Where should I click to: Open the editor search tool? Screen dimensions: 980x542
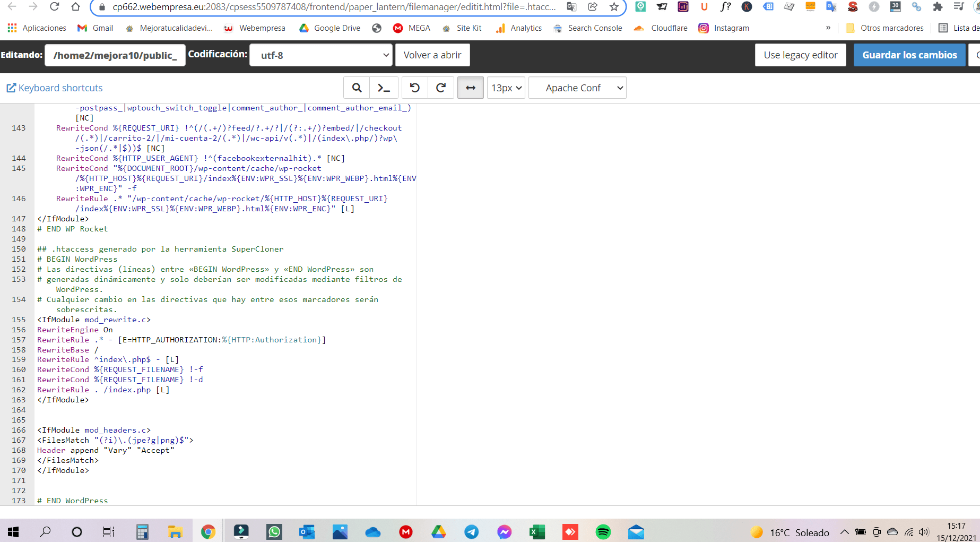point(357,88)
